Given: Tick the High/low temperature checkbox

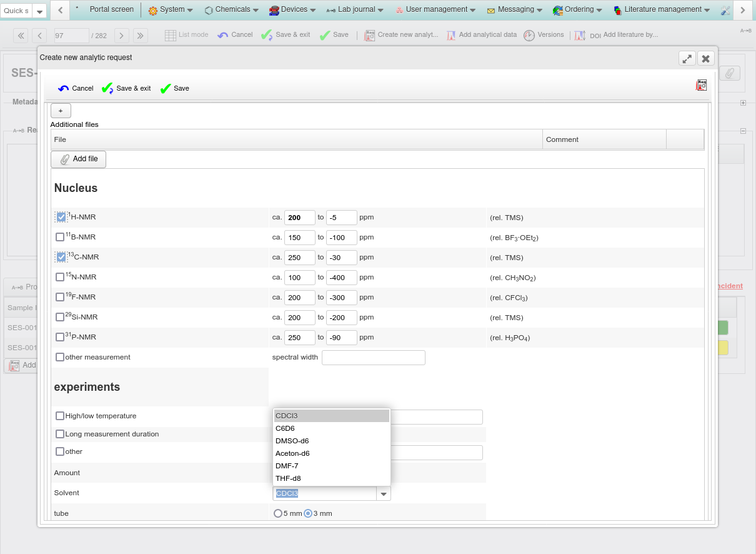Looking at the screenshot, I should pos(60,416).
